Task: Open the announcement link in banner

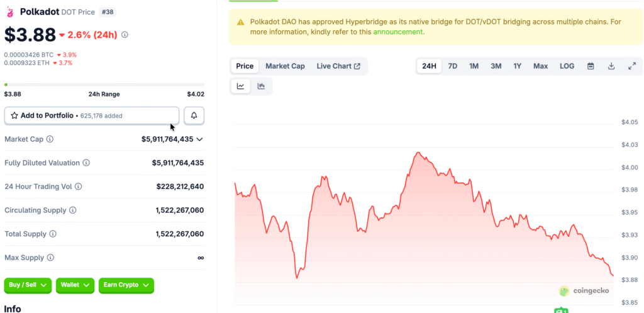Action: click(398, 31)
